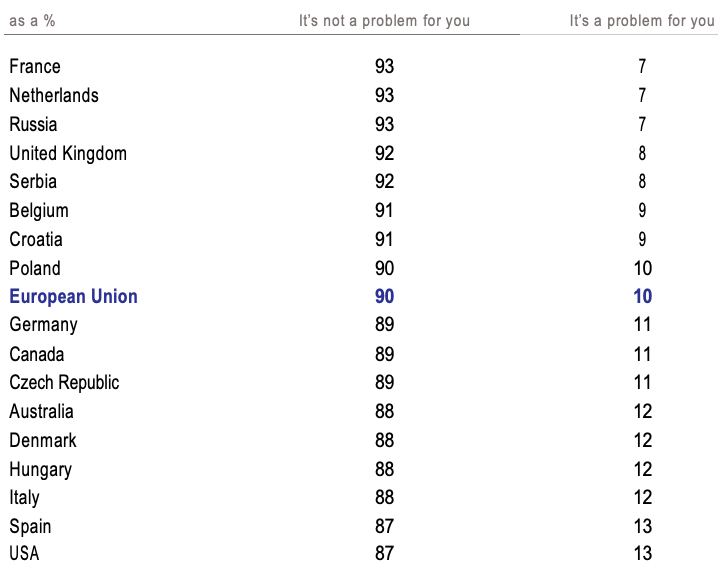Click the Croatia row label

point(36,240)
